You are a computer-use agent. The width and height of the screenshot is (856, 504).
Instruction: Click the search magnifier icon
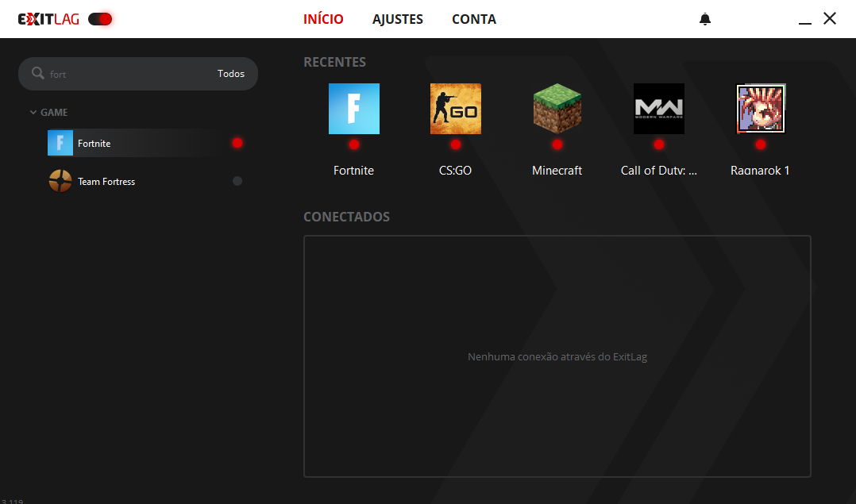[x=37, y=74]
